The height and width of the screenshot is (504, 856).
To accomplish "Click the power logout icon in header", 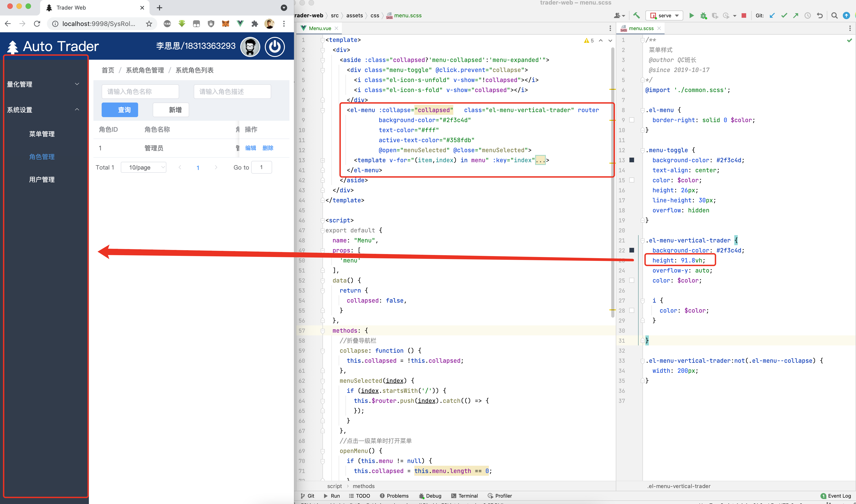I will [274, 46].
